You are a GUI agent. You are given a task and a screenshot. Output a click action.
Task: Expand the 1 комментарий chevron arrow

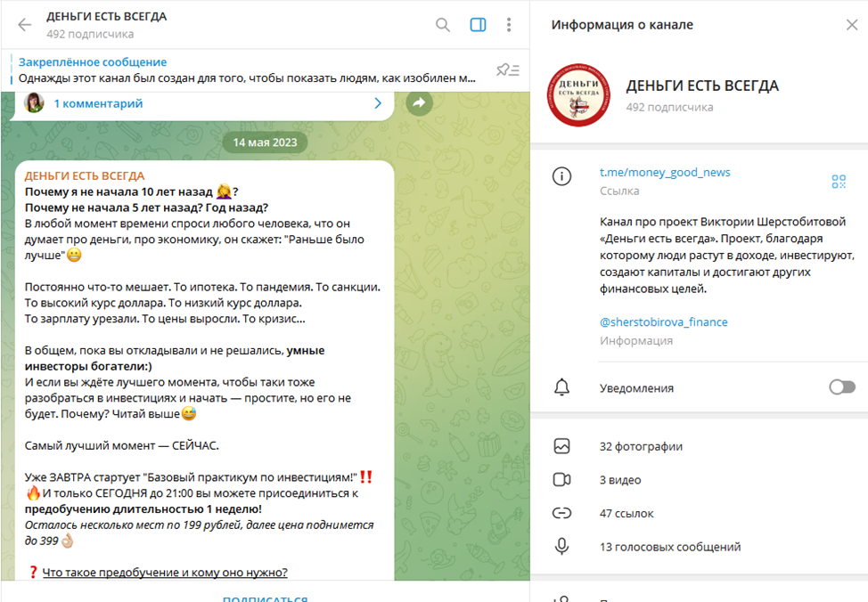click(378, 103)
